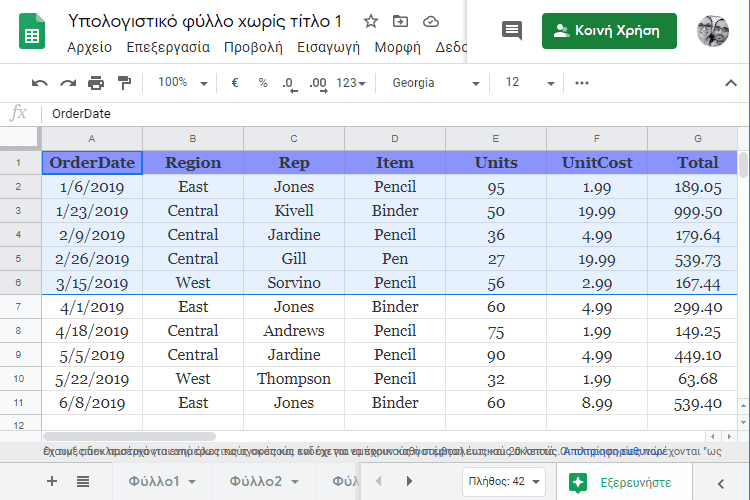
Task: Open the font size 12 dropdown
Action: pyautogui.click(x=530, y=83)
